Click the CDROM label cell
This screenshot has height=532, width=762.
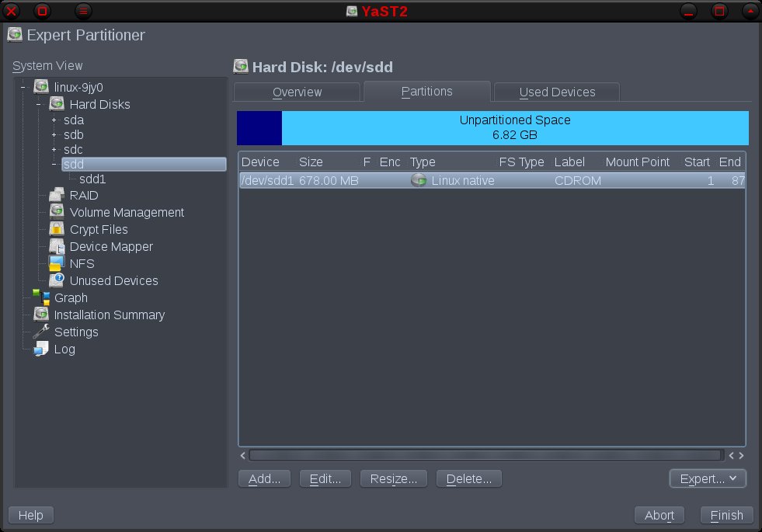[x=578, y=180]
